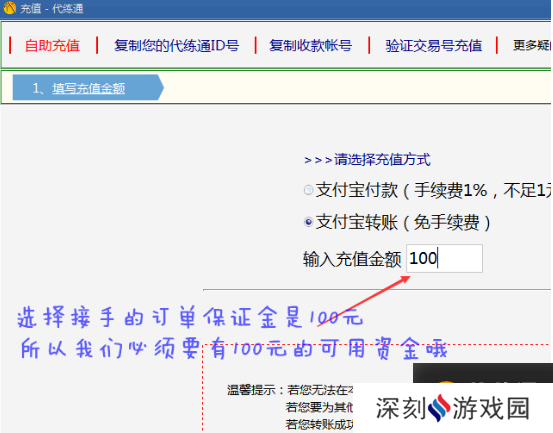Click step 1 填写充值金额 link
553x433 pixels.
(89, 88)
